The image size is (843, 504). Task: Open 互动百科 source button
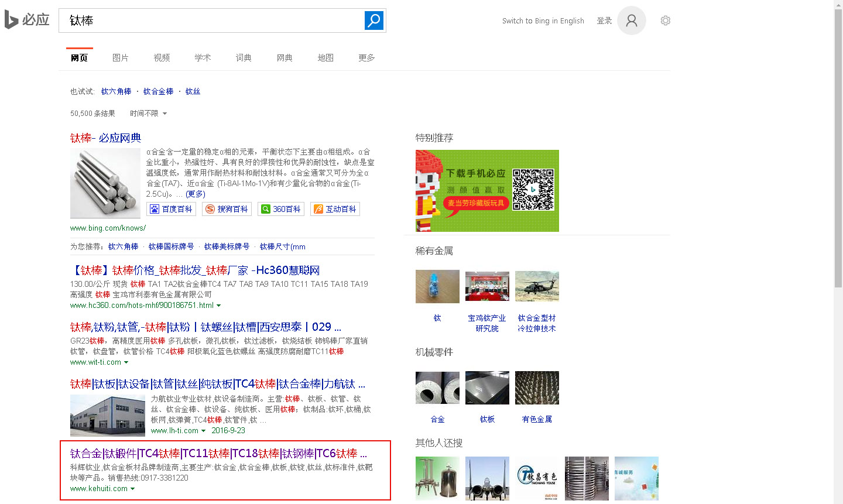point(335,209)
